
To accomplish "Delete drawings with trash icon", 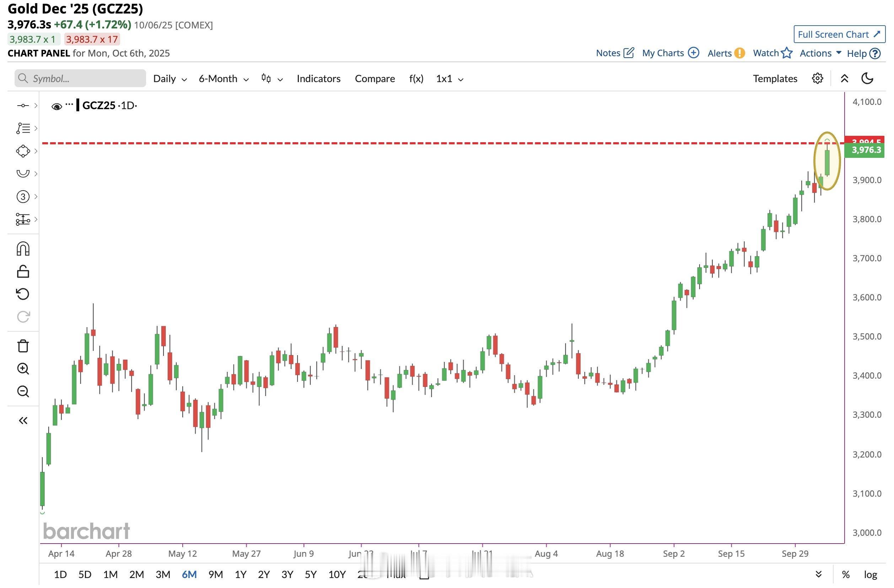I will pyautogui.click(x=23, y=346).
